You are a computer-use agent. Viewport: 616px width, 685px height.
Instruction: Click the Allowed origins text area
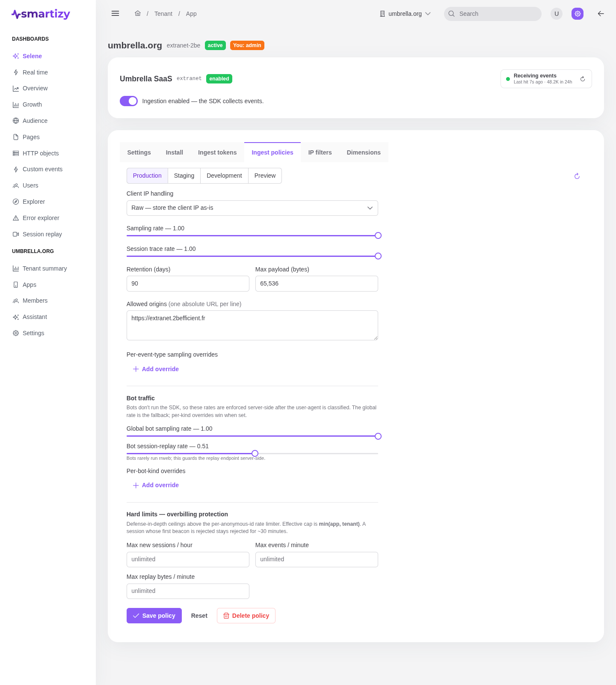click(252, 325)
